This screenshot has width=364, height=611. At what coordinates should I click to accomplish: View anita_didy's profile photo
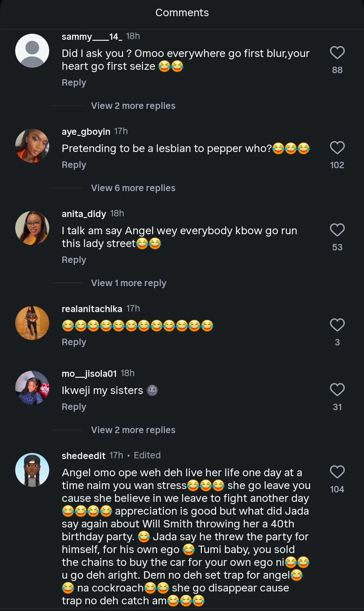[x=32, y=228]
